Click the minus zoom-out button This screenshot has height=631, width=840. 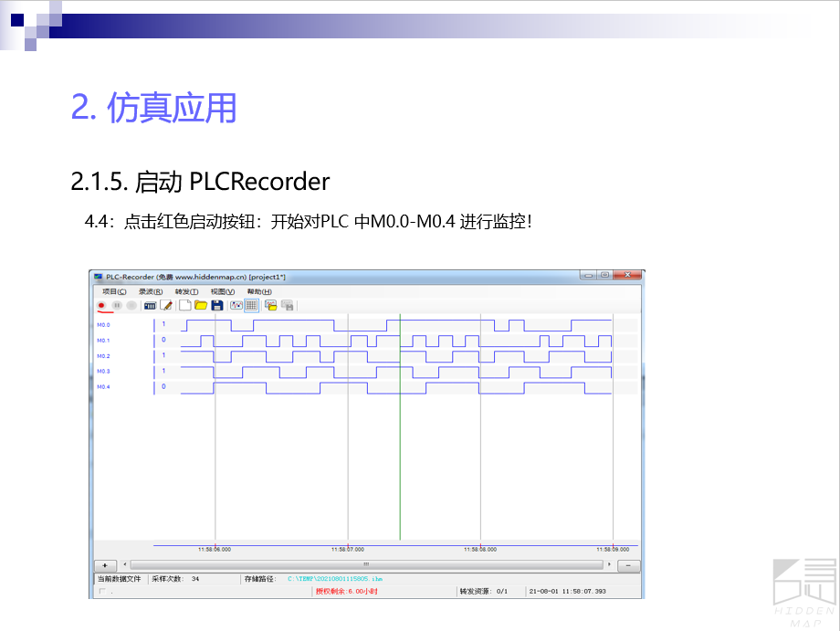[628, 565]
